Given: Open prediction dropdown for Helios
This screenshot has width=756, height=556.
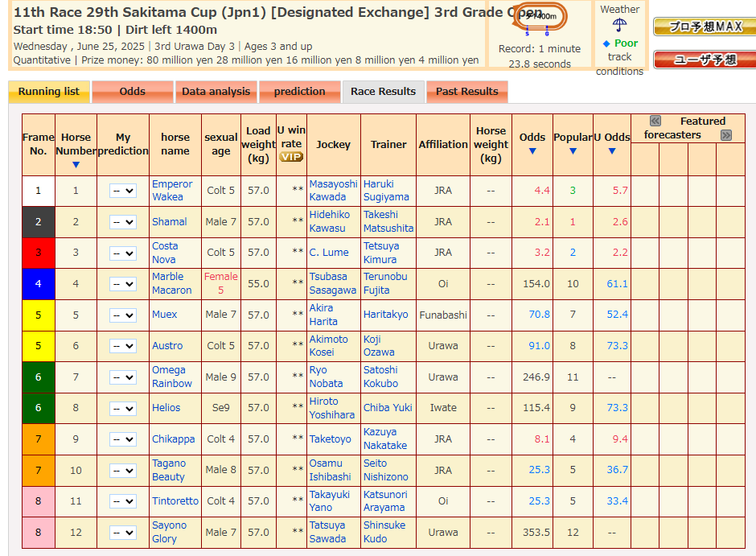Looking at the screenshot, I should coord(123,409).
